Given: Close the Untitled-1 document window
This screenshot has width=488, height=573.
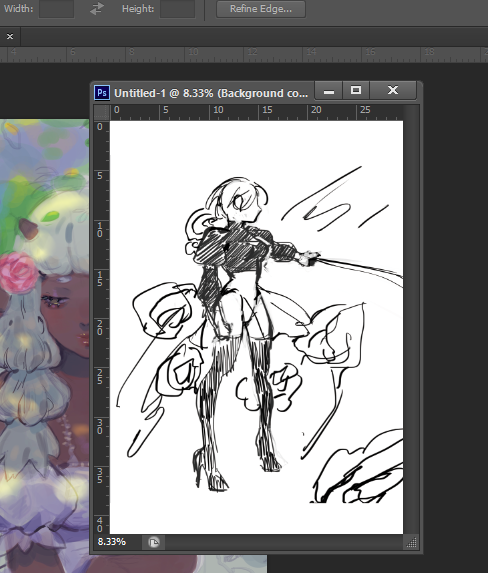Looking at the screenshot, I should pyautogui.click(x=393, y=91).
